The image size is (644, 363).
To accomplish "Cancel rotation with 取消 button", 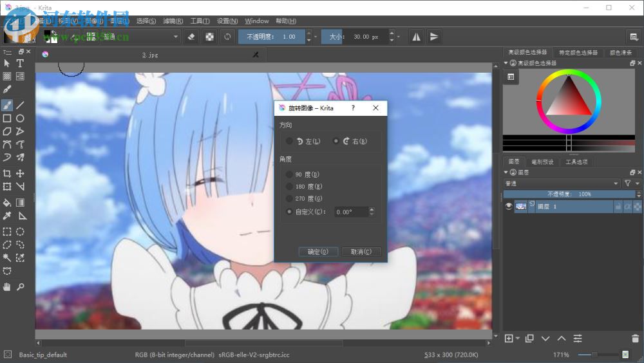I will pyautogui.click(x=361, y=252).
